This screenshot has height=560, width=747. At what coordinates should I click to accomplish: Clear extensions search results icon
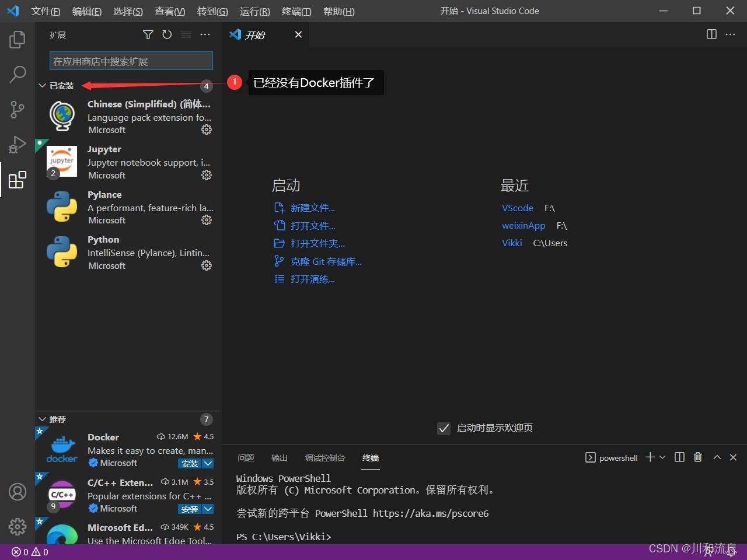(x=186, y=35)
